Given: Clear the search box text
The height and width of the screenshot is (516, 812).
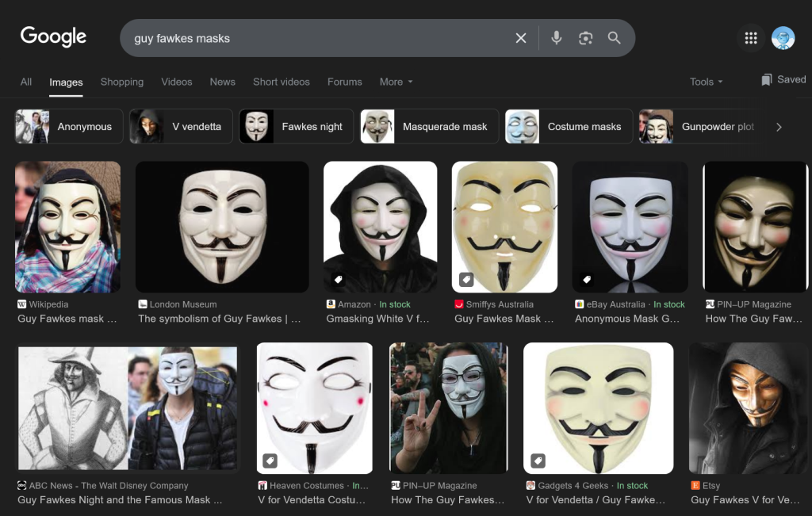Looking at the screenshot, I should pos(521,38).
